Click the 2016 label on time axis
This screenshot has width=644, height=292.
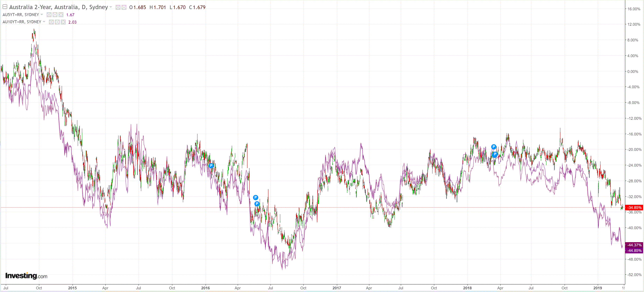click(206, 288)
